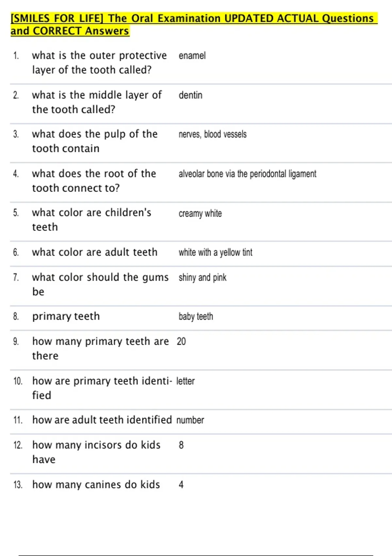Select 'how are adult teeth identified' question
This screenshot has height=556, width=392.
[102, 420]
